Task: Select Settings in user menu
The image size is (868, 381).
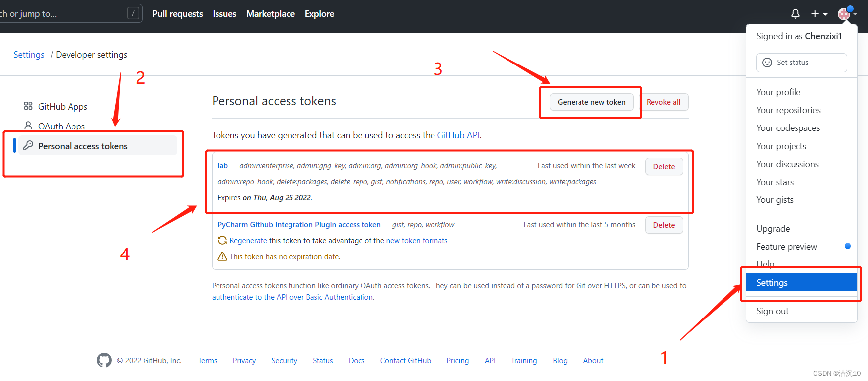Action: click(801, 282)
